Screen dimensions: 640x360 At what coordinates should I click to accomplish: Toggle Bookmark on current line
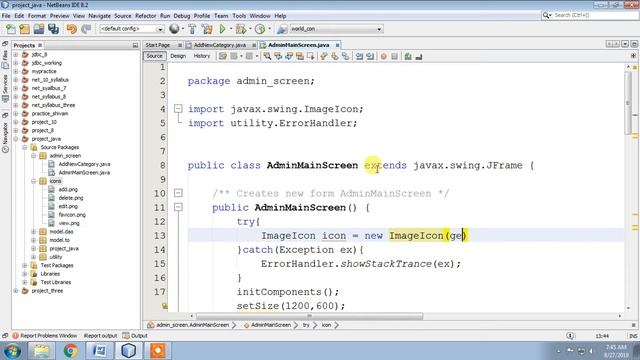[x=345, y=56]
